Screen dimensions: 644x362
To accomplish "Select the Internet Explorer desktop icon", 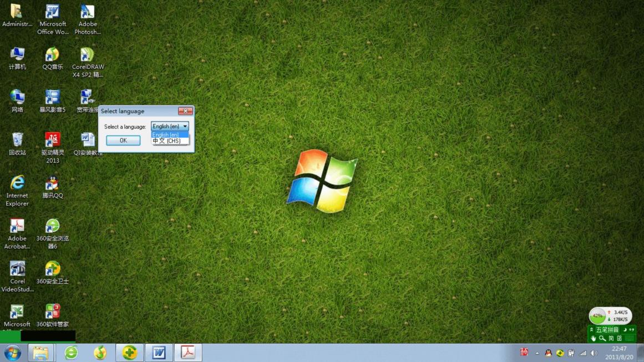I will tap(17, 190).
